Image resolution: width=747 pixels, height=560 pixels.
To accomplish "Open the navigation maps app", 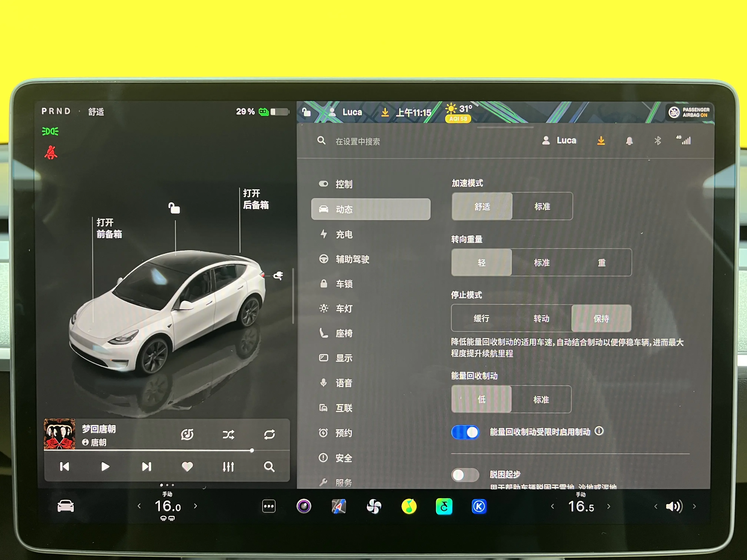I will tap(339, 506).
